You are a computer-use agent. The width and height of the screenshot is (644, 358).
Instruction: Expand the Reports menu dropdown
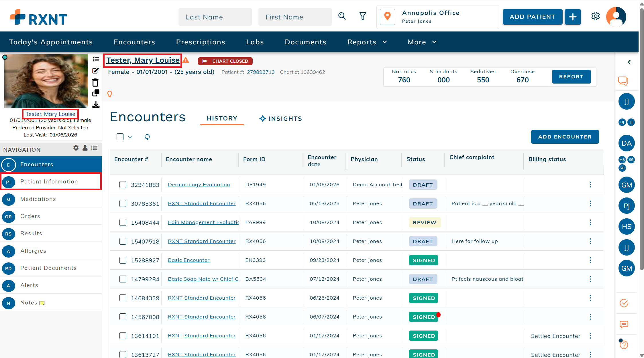point(367,42)
